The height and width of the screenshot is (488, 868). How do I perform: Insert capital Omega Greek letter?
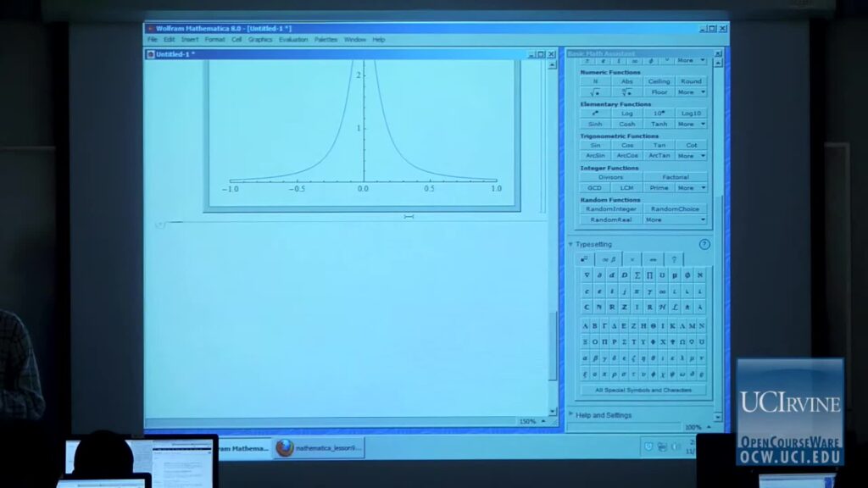click(x=682, y=342)
